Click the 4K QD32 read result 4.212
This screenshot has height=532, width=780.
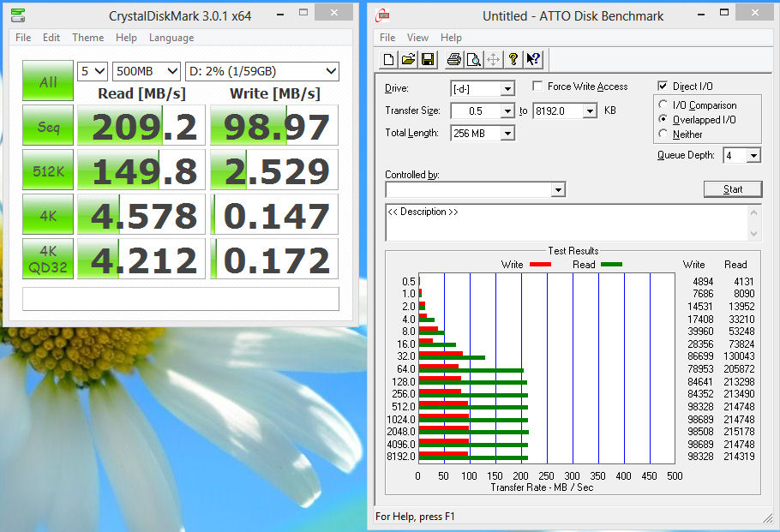coord(141,259)
